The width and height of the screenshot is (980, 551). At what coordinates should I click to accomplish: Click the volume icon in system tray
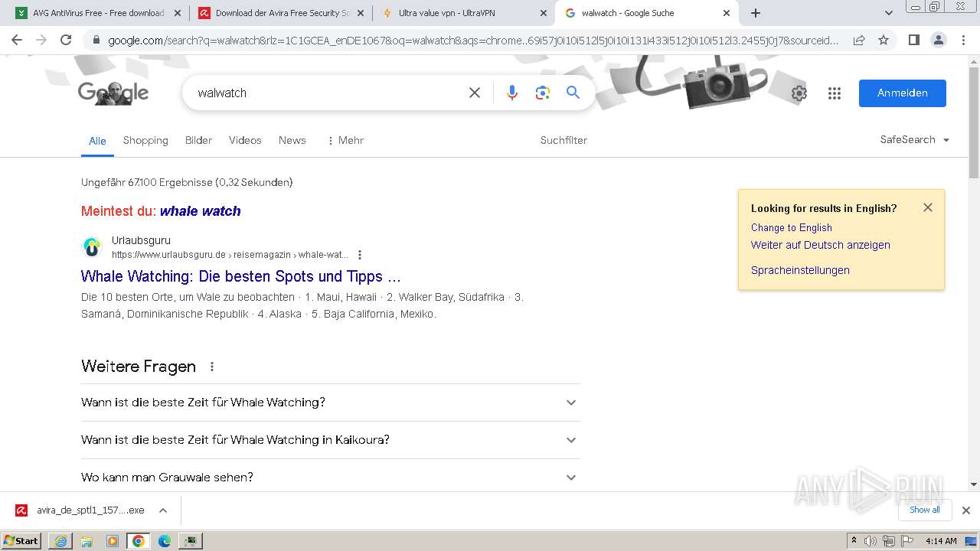[871, 541]
